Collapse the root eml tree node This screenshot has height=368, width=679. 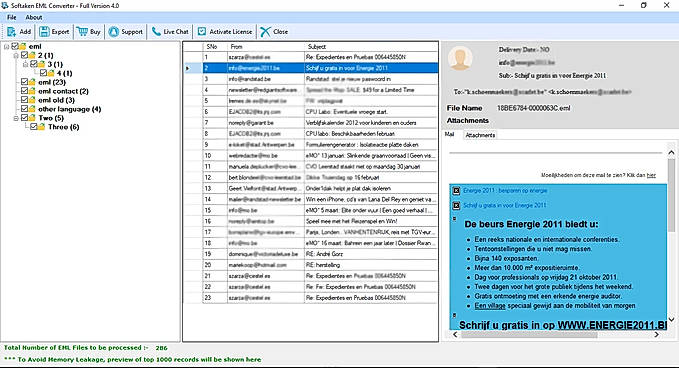click(6, 47)
